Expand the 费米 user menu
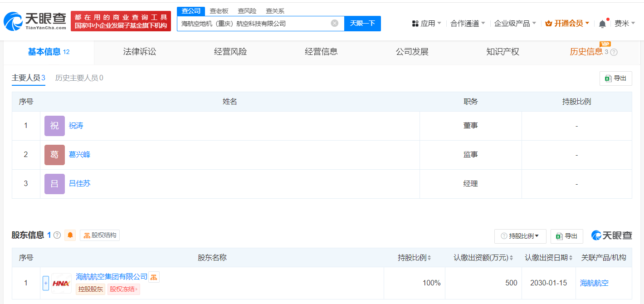Viewport: 644px width, 304px height. tap(624, 24)
